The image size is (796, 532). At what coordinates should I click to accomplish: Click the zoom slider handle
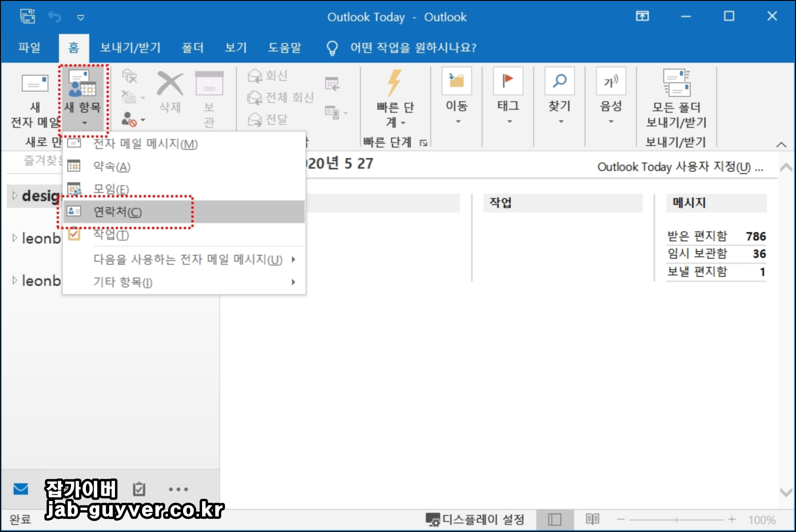tap(676, 520)
